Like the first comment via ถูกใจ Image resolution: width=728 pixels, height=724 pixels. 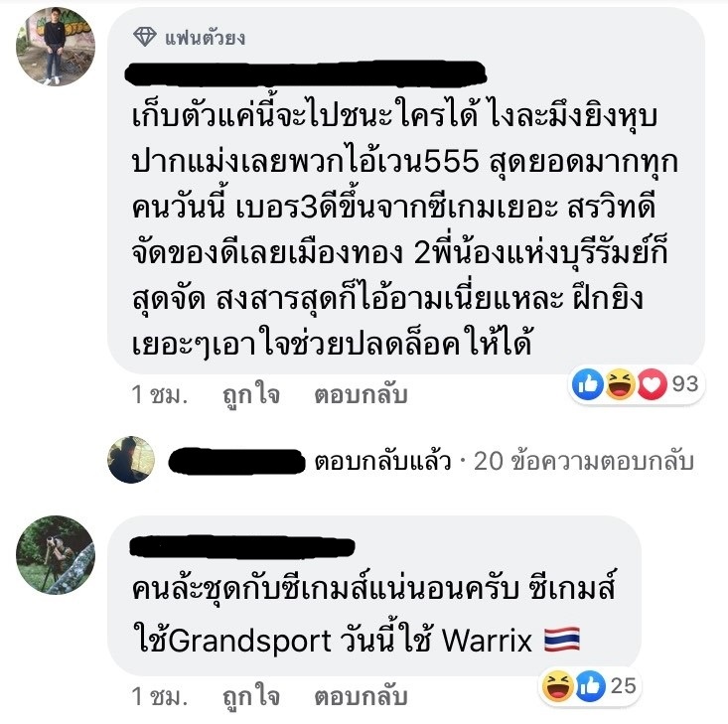pos(251,394)
